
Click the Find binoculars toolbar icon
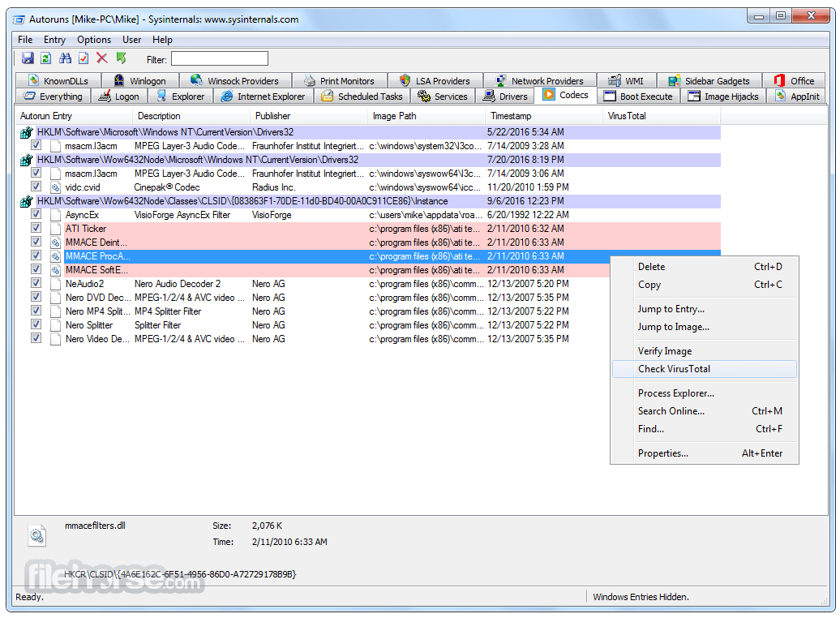pyautogui.click(x=66, y=58)
